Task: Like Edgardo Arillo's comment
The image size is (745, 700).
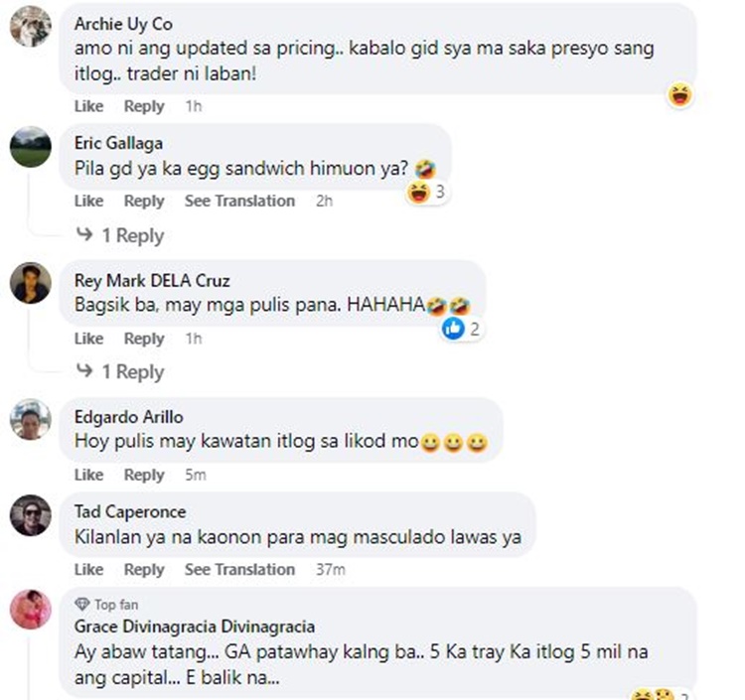Action: click(88, 475)
